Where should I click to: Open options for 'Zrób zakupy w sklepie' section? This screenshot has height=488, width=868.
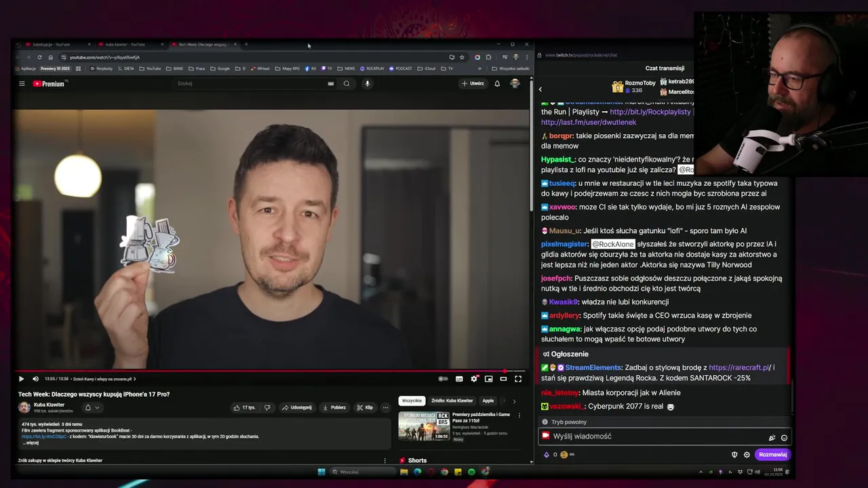[x=384, y=460]
